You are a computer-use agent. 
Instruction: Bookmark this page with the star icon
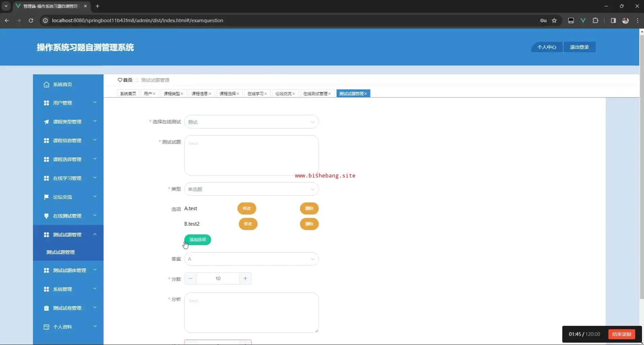pos(554,21)
